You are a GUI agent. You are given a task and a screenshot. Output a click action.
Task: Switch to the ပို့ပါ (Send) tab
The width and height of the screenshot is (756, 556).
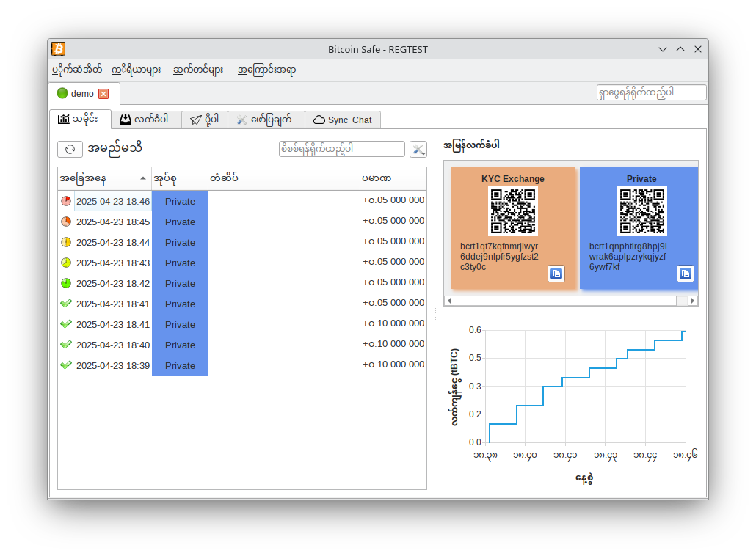pos(205,120)
